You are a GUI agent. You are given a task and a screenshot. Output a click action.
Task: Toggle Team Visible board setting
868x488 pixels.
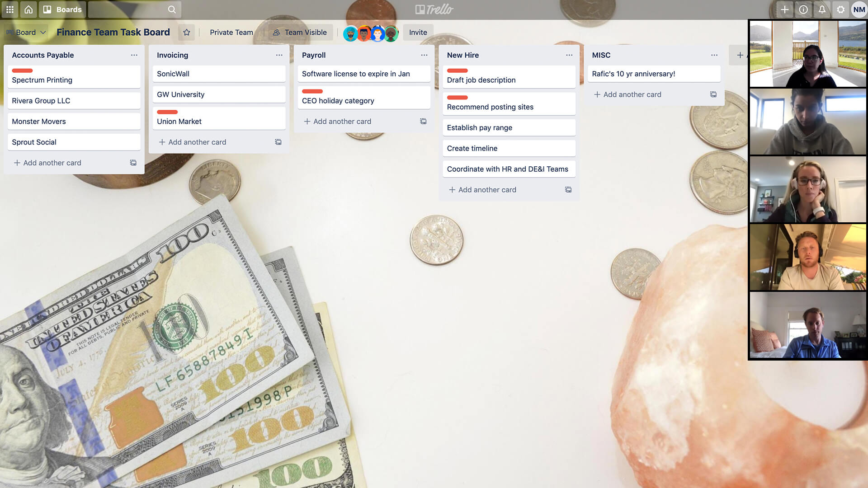(300, 32)
